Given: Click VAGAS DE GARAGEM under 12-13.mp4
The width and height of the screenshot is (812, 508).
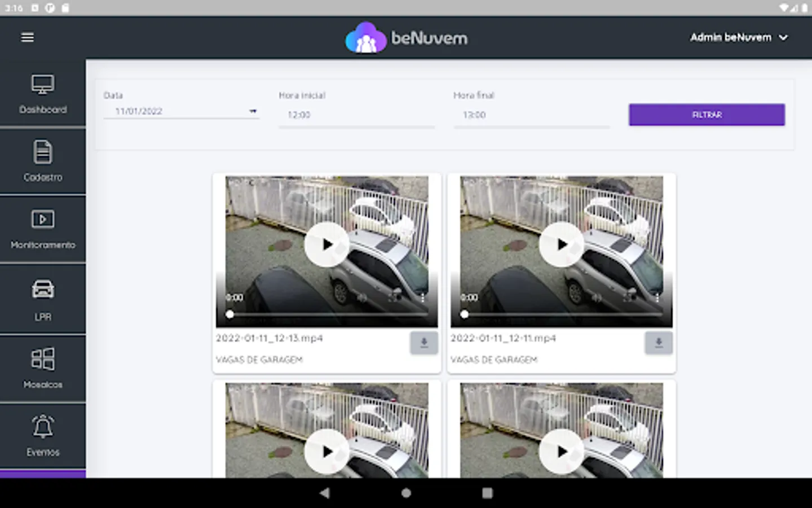Looking at the screenshot, I should point(259,360).
